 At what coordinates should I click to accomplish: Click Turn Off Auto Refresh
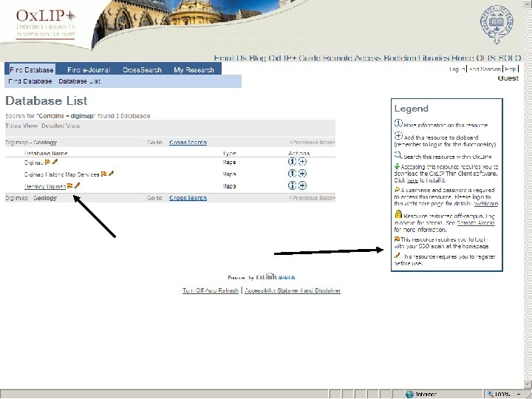click(211, 291)
